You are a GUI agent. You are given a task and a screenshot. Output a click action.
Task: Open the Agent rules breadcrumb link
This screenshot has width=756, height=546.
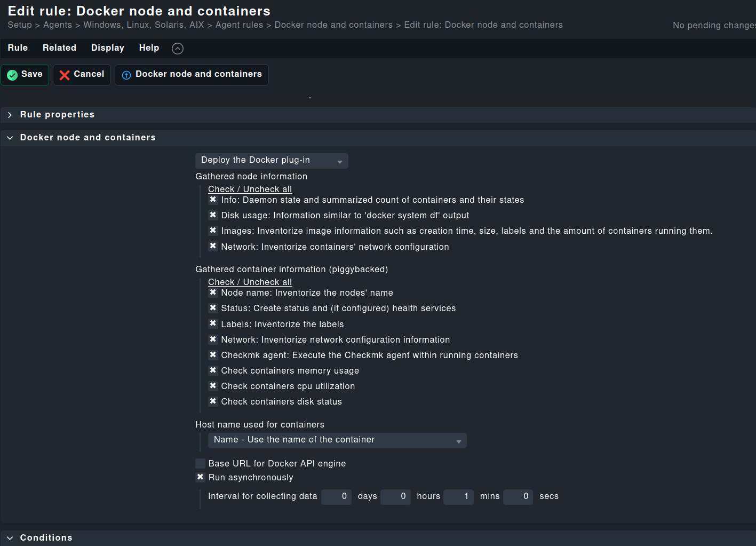click(x=239, y=25)
